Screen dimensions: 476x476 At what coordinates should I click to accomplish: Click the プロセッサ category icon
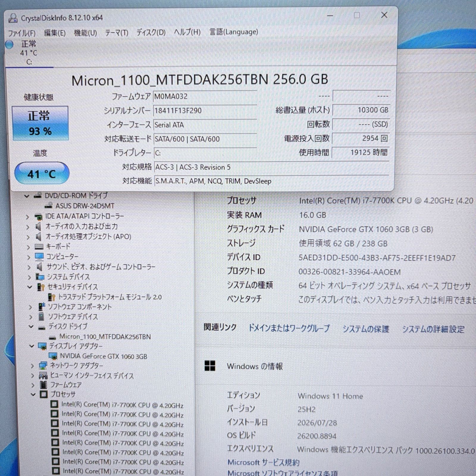point(44,395)
